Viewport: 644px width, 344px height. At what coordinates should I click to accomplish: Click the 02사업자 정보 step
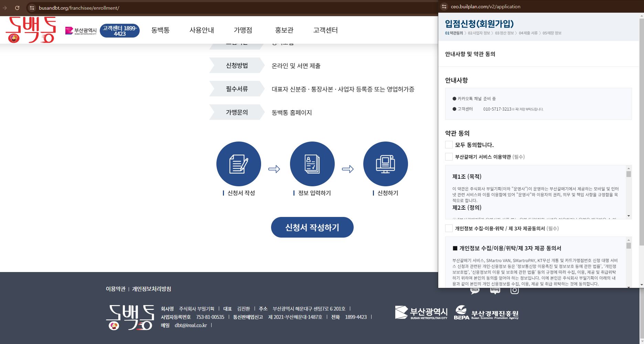(479, 33)
